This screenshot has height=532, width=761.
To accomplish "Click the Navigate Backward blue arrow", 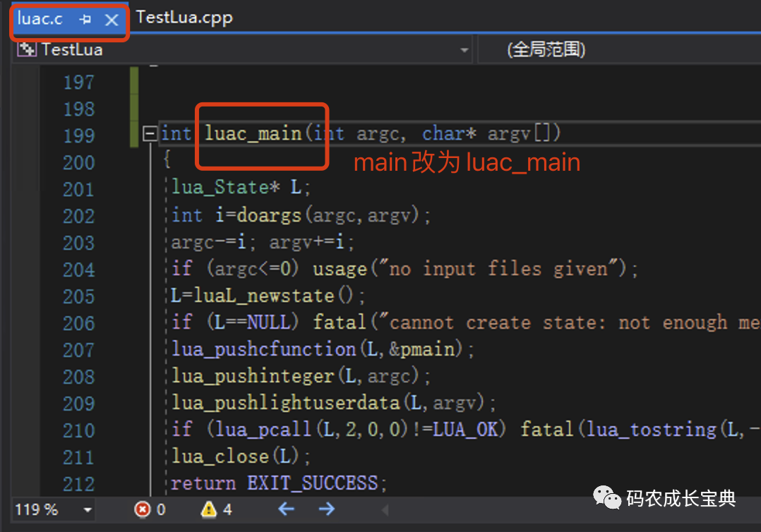I will click(285, 509).
